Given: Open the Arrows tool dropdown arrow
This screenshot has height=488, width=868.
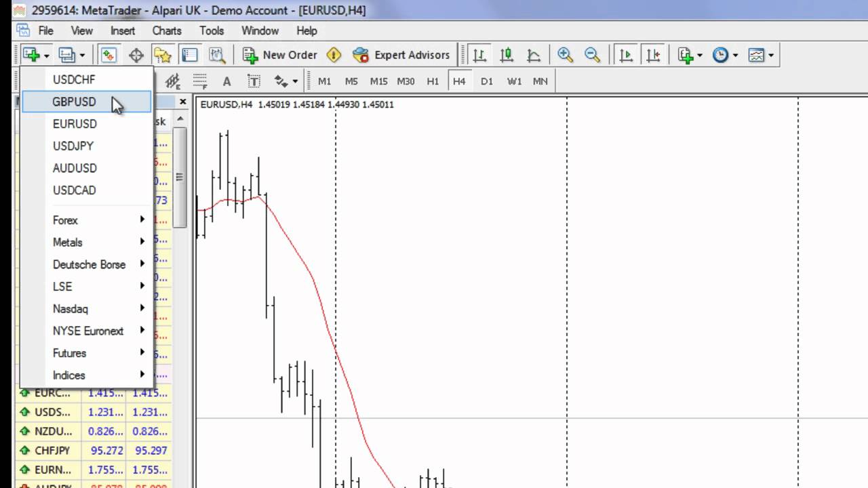Looking at the screenshot, I should [295, 82].
